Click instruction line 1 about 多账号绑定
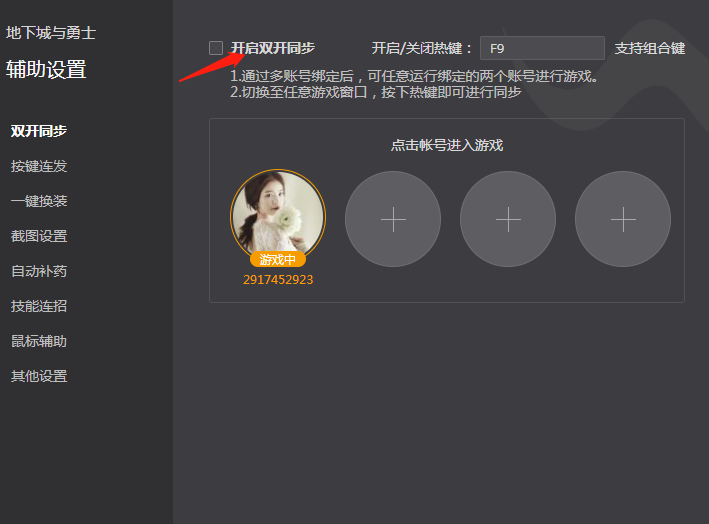The image size is (709, 524). (415, 76)
